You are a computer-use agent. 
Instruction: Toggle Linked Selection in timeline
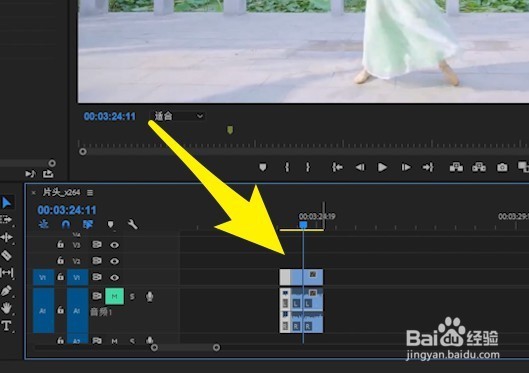coord(88,224)
